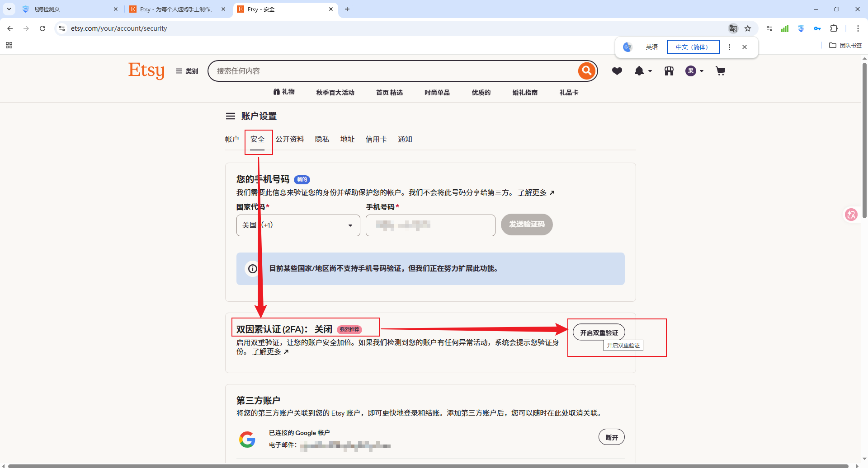868x468 pixels.
Task: Open the tab search dropdown arrow
Action: click(9, 9)
